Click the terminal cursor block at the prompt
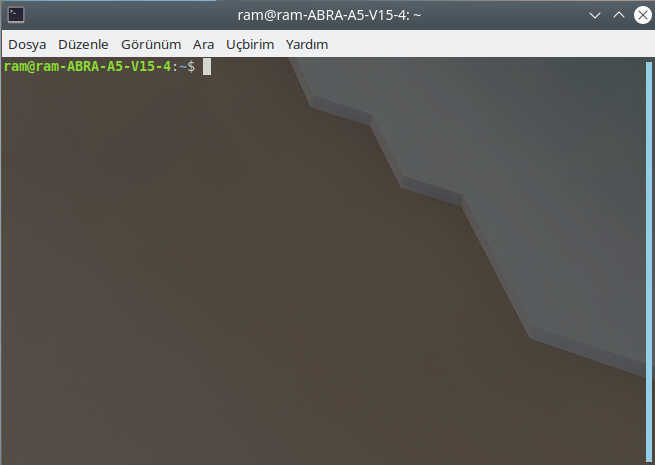The width and height of the screenshot is (655, 465). (x=207, y=67)
